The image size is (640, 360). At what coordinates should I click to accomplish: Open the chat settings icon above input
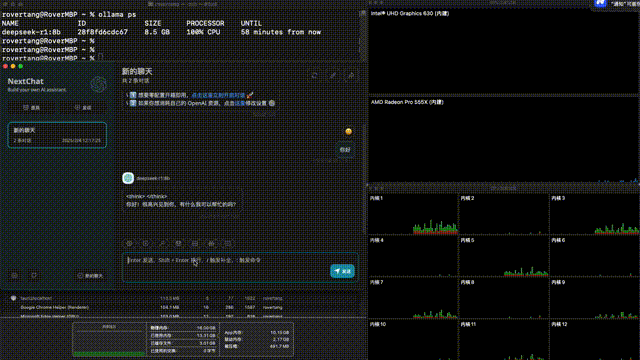129,243
